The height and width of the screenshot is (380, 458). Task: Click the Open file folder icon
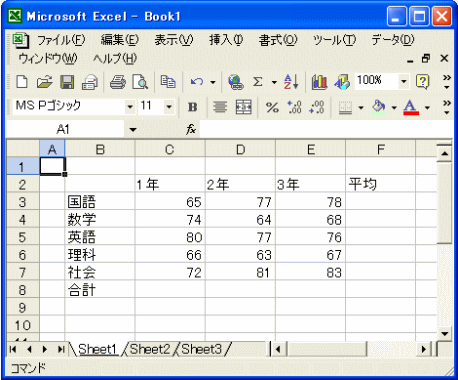45,82
